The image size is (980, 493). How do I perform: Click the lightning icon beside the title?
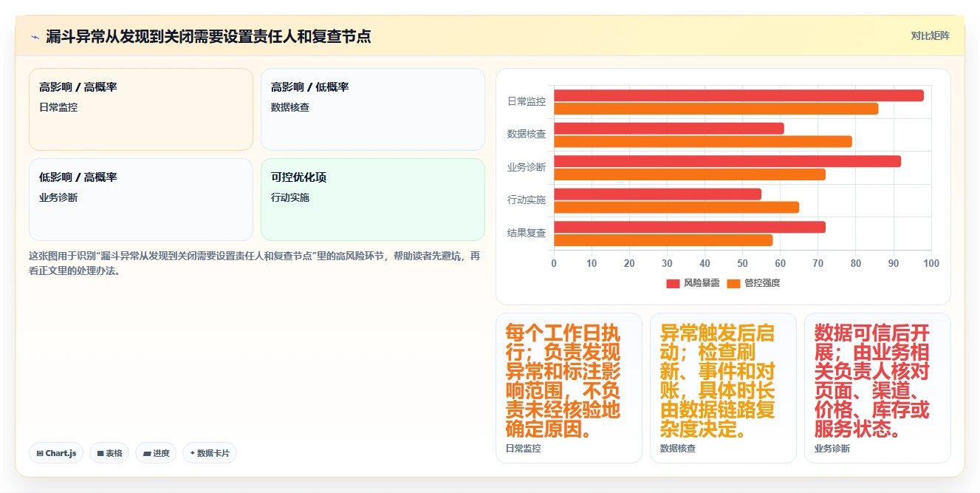pos(35,36)
